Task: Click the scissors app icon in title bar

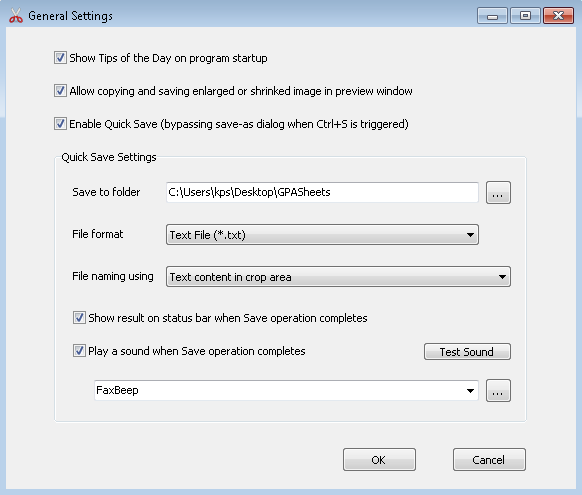Action: coord(16,16)
